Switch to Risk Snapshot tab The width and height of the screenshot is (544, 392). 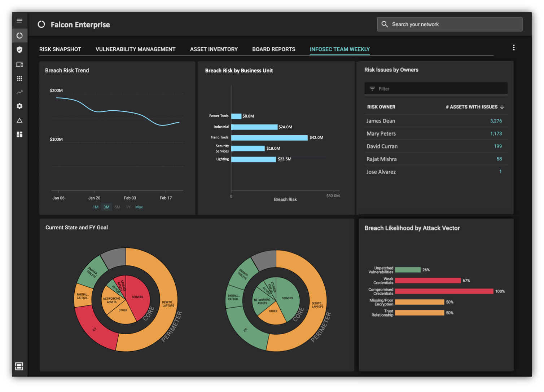tap(60, 49)
